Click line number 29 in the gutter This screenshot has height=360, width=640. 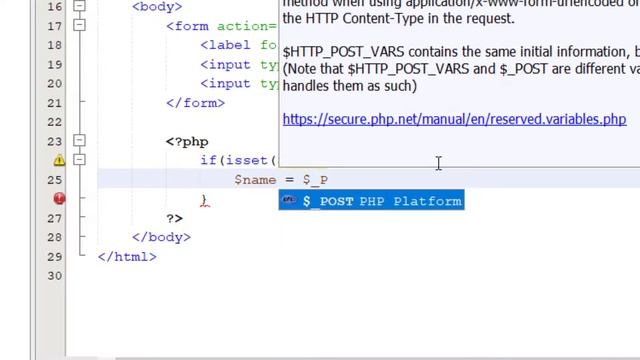(x=55, y=256)
